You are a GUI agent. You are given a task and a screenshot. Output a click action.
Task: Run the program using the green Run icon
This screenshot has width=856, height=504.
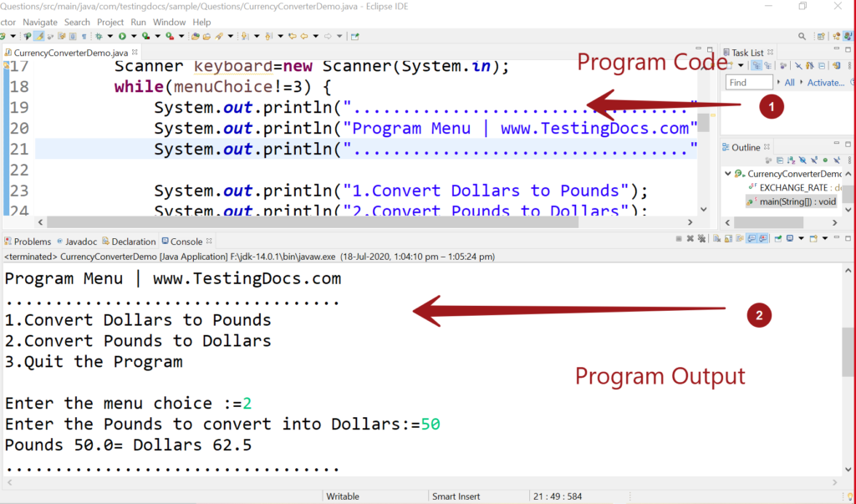point(122,36)
